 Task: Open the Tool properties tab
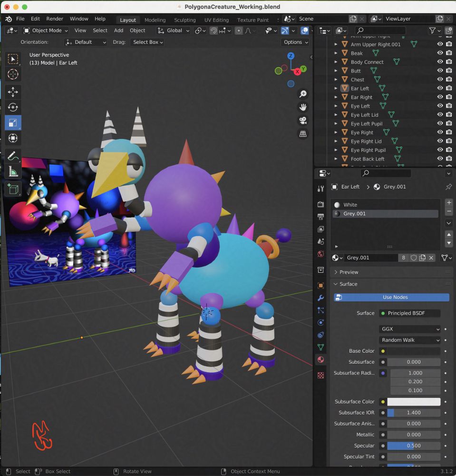coord(320,189)
